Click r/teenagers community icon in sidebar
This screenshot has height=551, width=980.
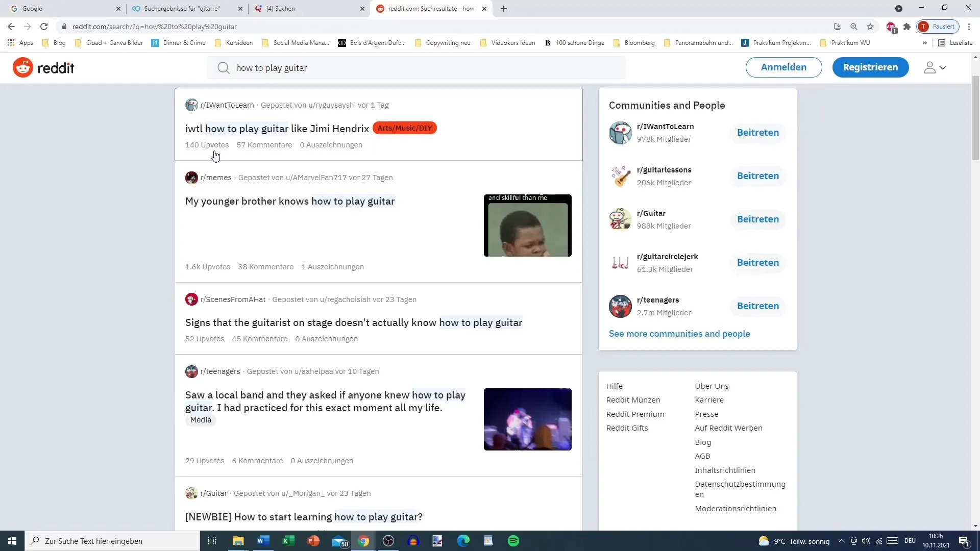coord(620,306)
